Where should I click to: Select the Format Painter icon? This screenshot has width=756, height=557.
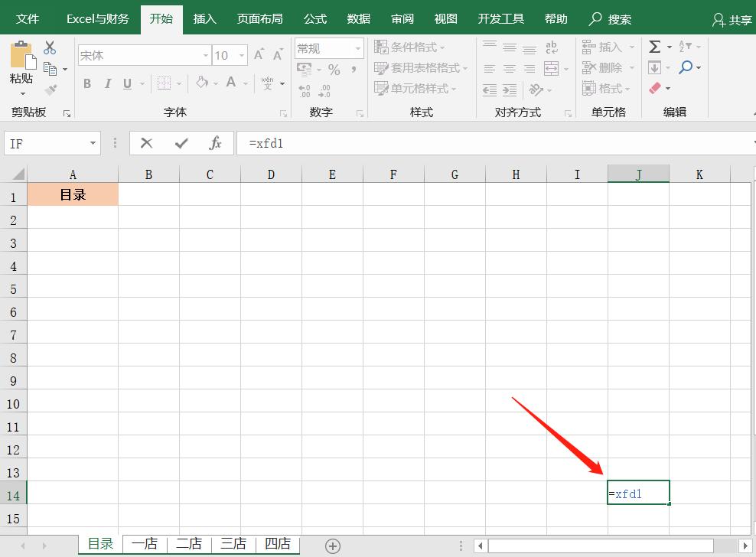tap(51, 90)
